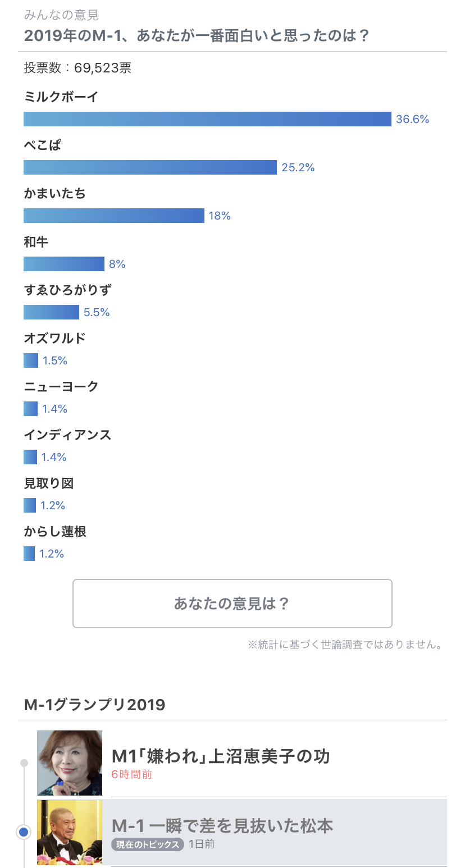
Task: Click the poll question title 2019年のM-1
Action: coord(197,35)
